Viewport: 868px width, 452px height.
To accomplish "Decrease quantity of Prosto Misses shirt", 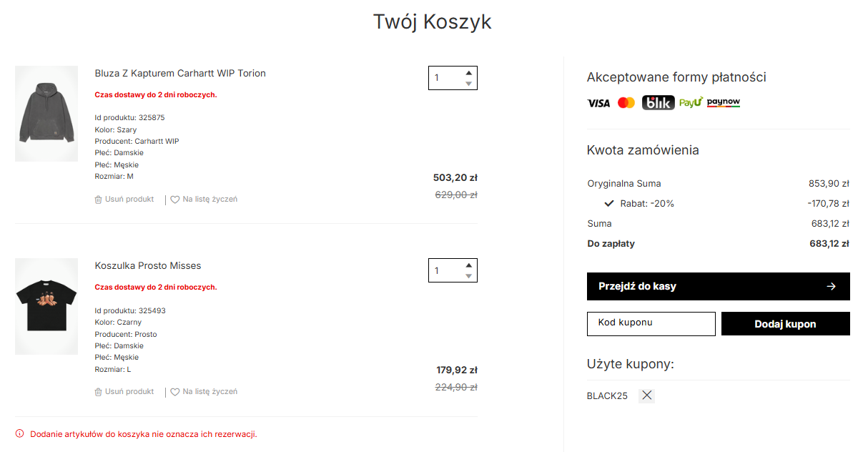I will (469, 276).
